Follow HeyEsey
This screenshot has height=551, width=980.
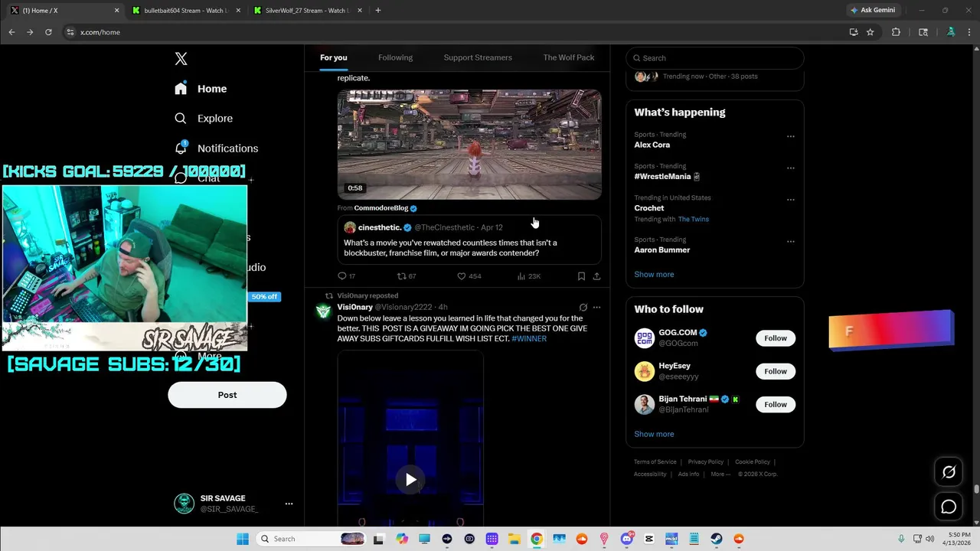click(776, 371)
